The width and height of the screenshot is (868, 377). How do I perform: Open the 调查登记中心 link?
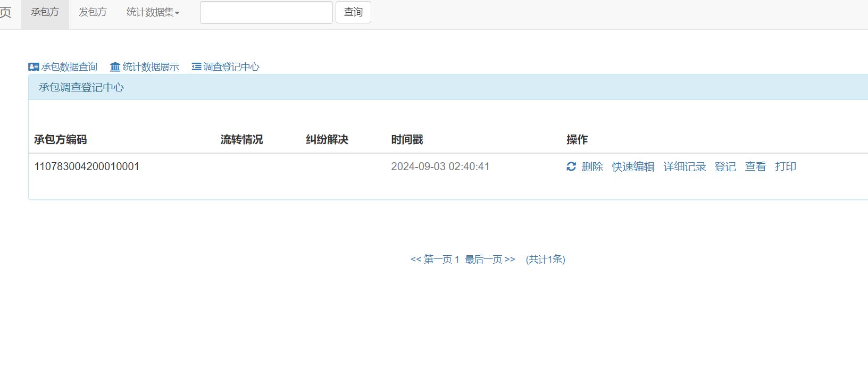point(231,67)
